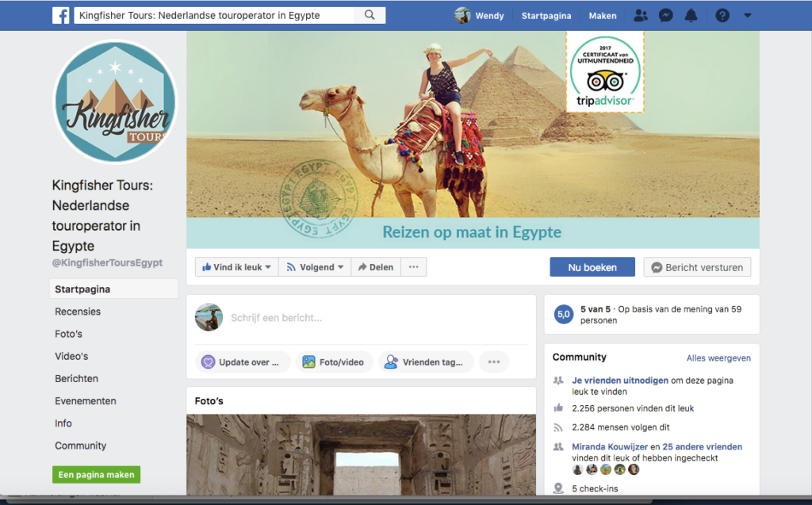The height and width of the screenshot is (505, 812).
Task: Expand the account dropdown arrow
Action: point(747,16)
